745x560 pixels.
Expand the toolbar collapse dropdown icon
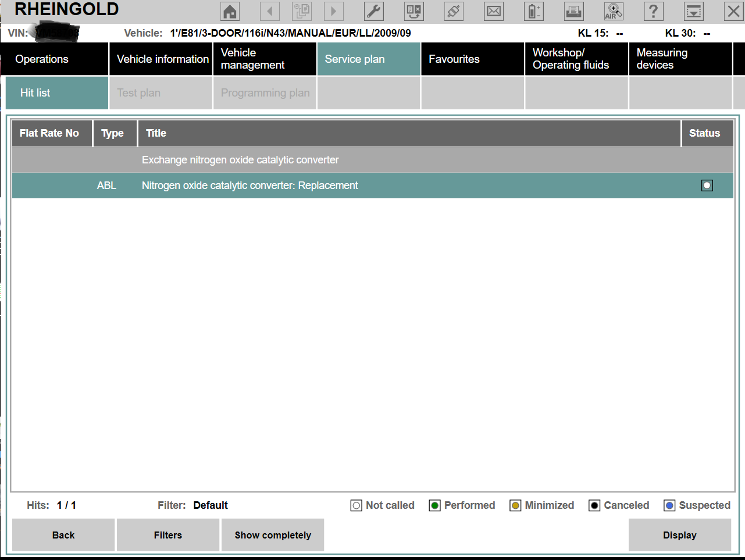[693, 11]
